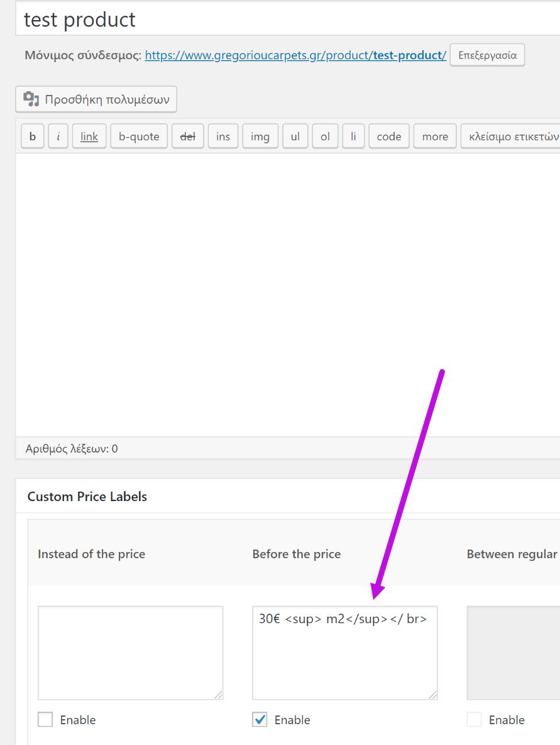The image size is (560, 745).
Task: Insert the more tag button
Action: pyautogui.click(x=435, y=136)
